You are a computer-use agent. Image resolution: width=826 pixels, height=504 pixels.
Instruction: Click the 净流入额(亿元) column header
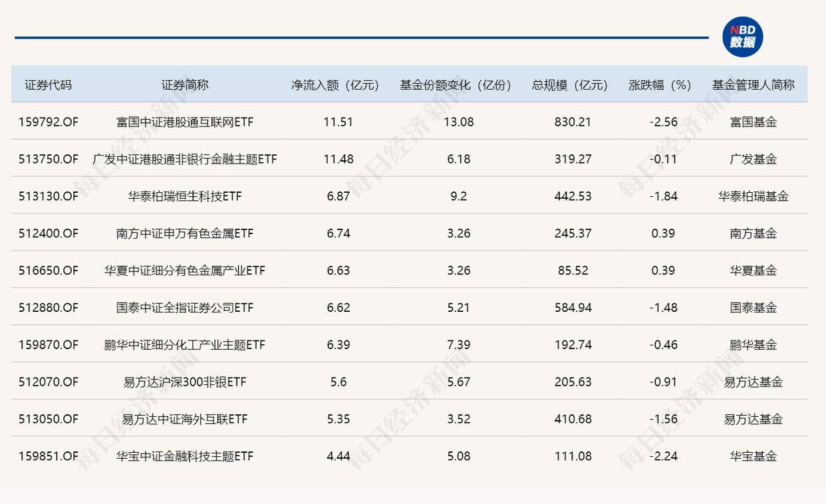click(335, 85)
